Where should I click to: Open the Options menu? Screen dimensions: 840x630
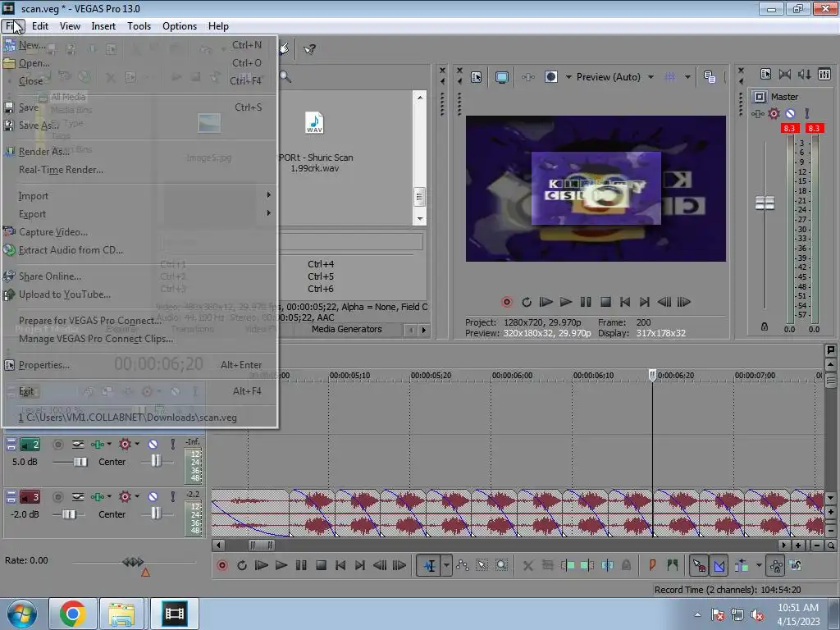[180, 26]
